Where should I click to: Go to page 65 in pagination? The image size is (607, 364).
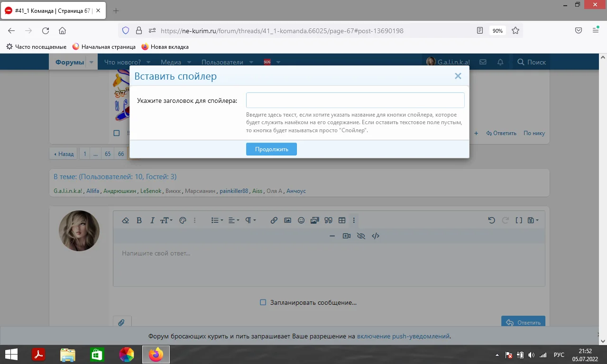click(x=108, y=154)
